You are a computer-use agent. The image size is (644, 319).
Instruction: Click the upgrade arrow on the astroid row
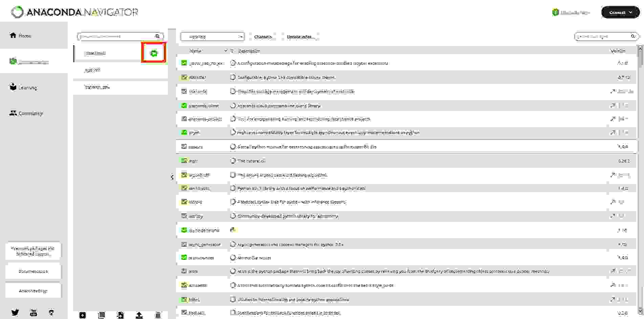(613, 202)
